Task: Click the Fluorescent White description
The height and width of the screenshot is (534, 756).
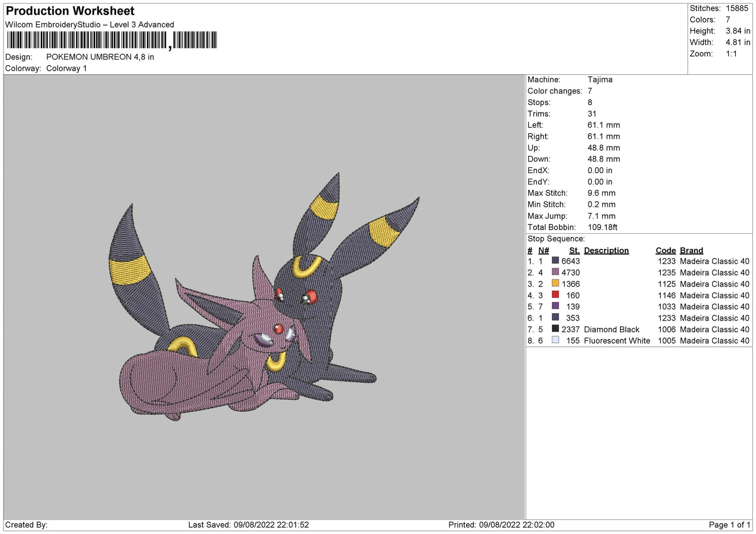Action: tap(617, 340)
